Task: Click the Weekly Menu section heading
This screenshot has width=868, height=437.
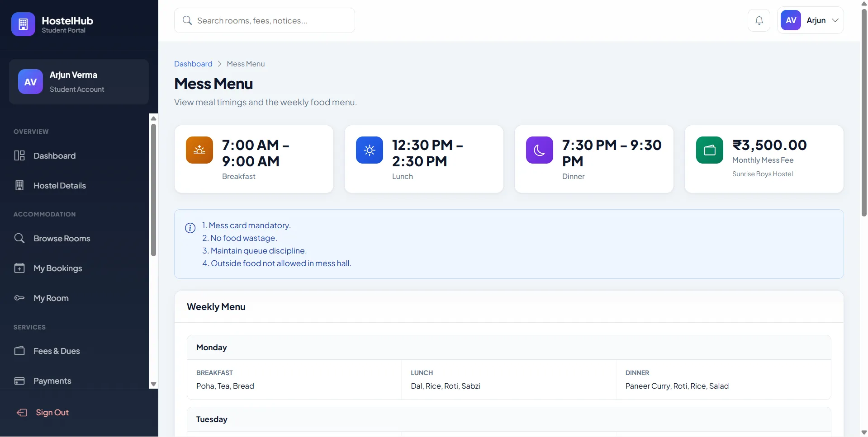Action: [x=216, y=306]
